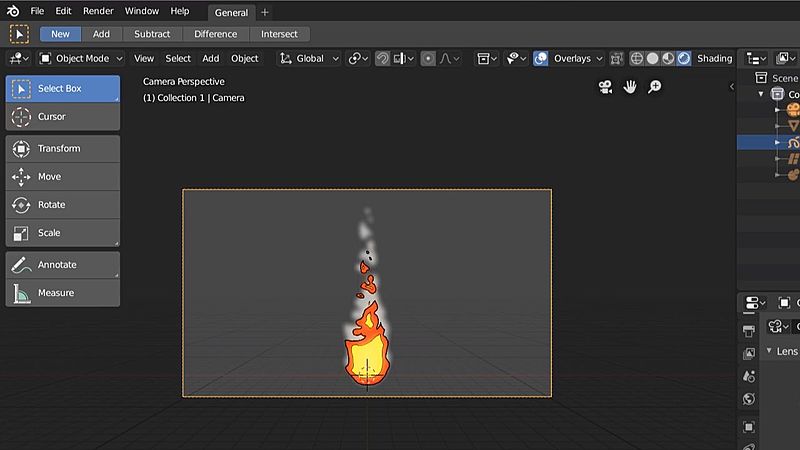The height and width of the screenshot is (450, 800).
Task: Click the Blender logo icon
Action: point(13,11)
